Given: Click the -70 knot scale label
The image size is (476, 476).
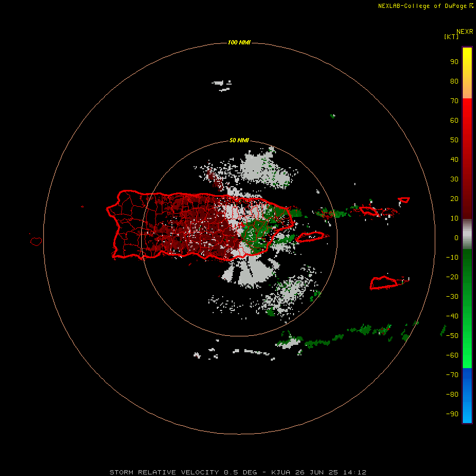Looking at the screenshot, I should [x=452, y=374].
